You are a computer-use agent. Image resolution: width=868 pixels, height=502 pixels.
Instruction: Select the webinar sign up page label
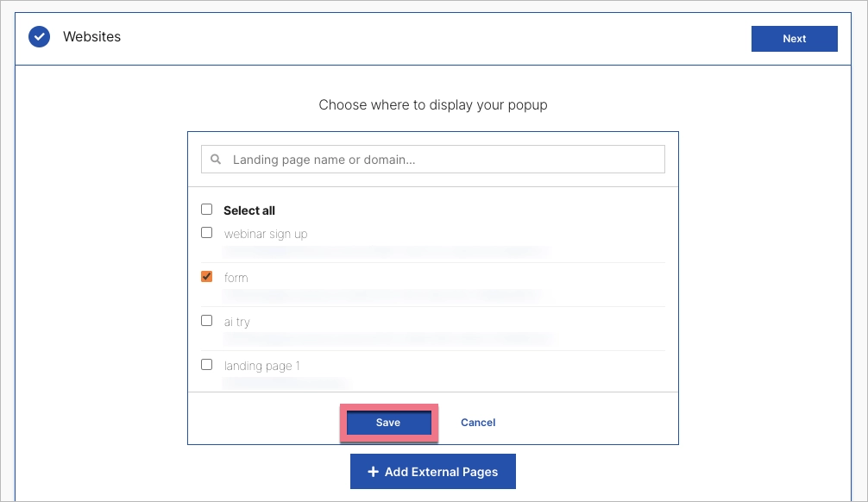[x=266, y=234]
